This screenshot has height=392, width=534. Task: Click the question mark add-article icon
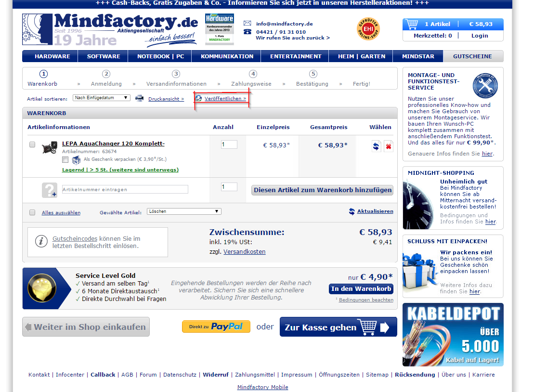[50, 190]
